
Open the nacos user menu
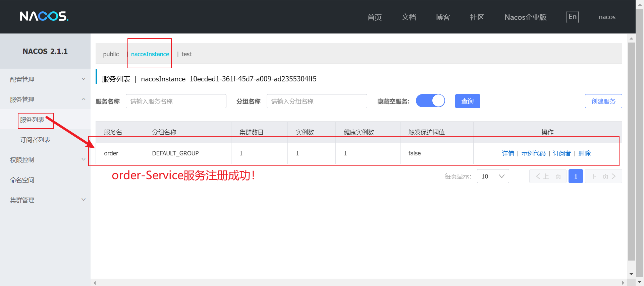point(607,17)
